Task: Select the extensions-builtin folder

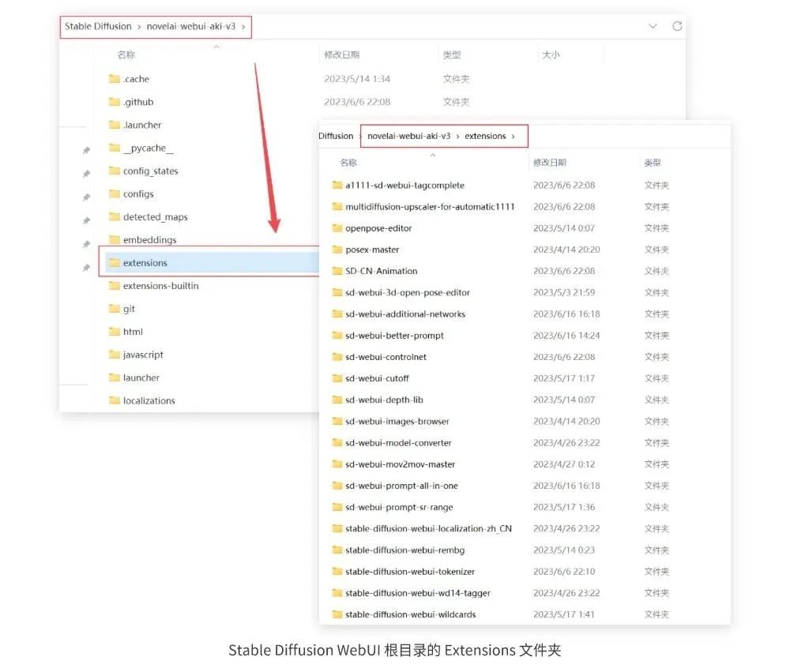Action: click(160, 286)
